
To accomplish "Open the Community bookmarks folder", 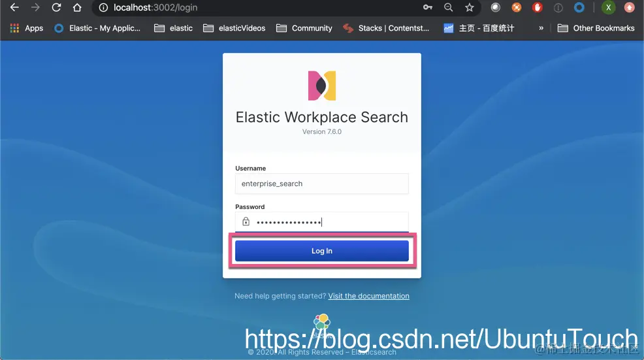I will (x=304, y=28).
